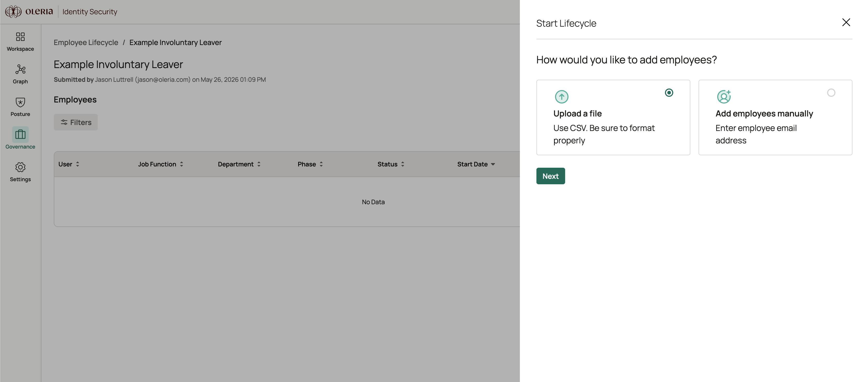Click the Employees section heading
868x382 pixels.
coord(75,99)
